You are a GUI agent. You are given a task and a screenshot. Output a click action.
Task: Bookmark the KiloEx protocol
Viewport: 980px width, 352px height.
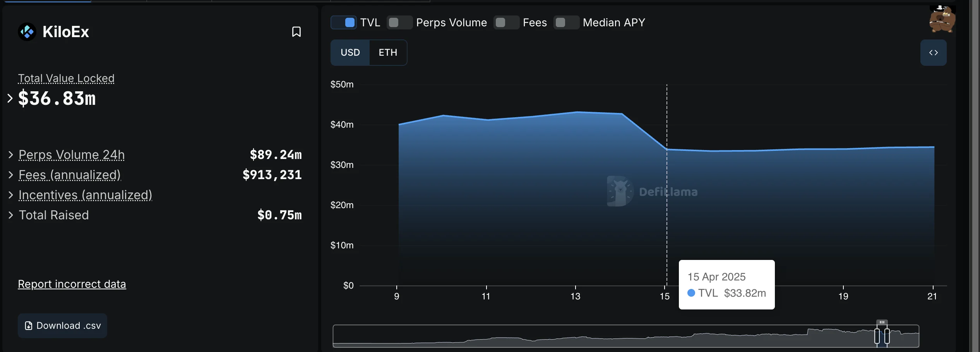296,32
